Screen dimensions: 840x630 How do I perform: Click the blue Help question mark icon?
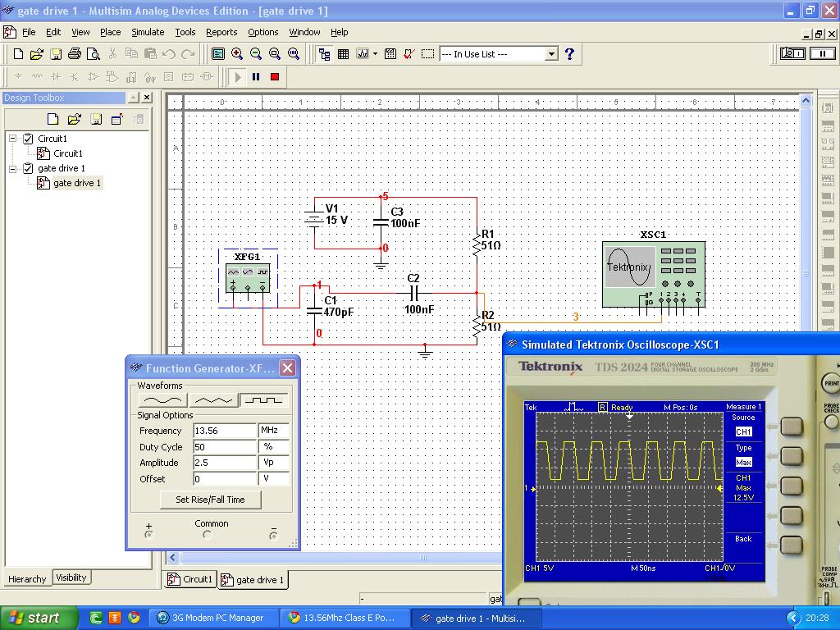[x=569, y=54]
